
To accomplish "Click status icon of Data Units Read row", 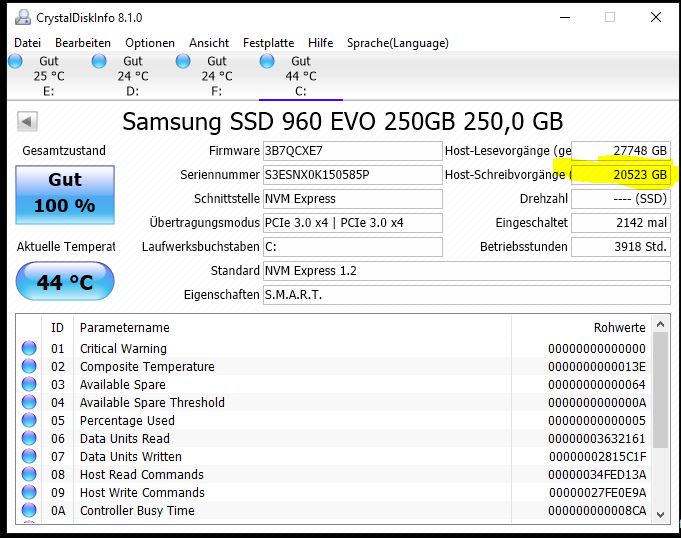I will click(29, 438).
